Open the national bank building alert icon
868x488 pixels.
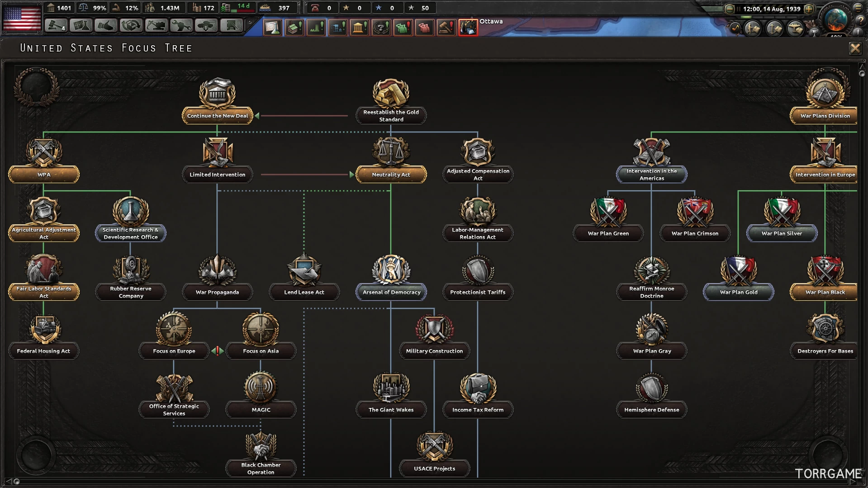359,27
